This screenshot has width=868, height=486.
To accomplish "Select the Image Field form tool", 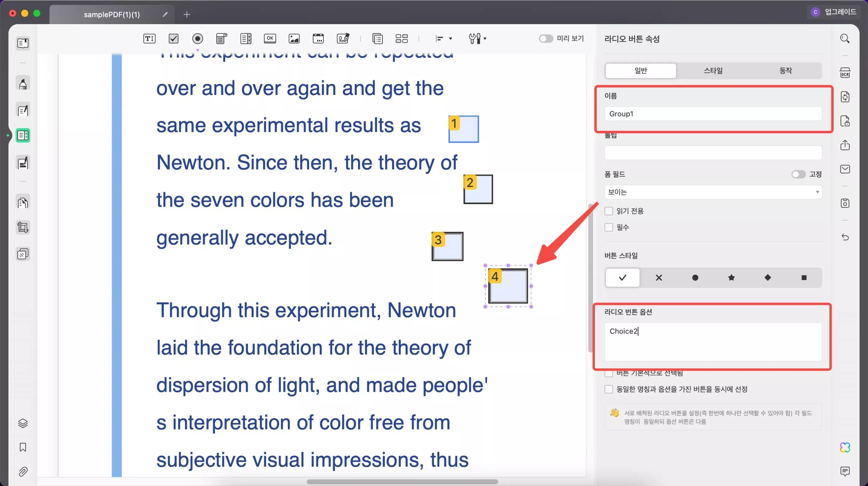I will pos(294,39).
